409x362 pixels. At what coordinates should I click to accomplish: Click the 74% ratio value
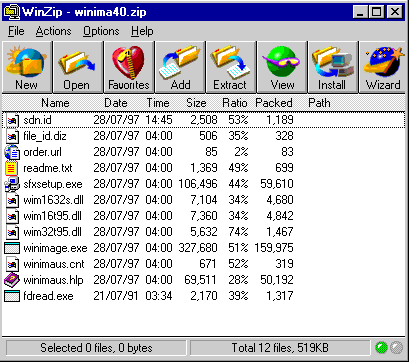coord(238,232)
